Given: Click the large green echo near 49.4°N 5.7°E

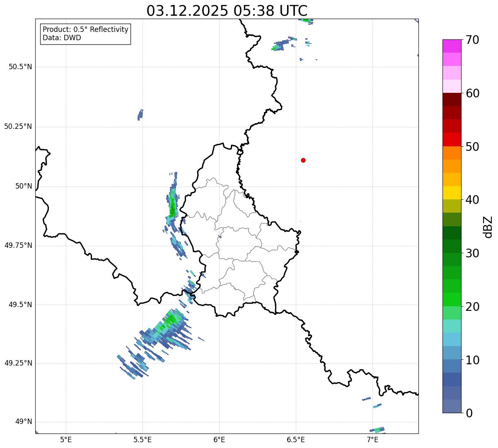Looking at the screenshot, I should coord(170,321).
